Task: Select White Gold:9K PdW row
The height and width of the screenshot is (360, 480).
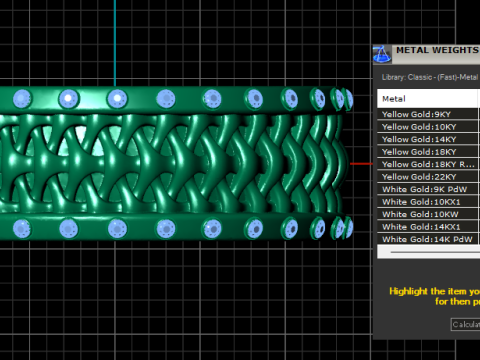Action: pos(428,189)
